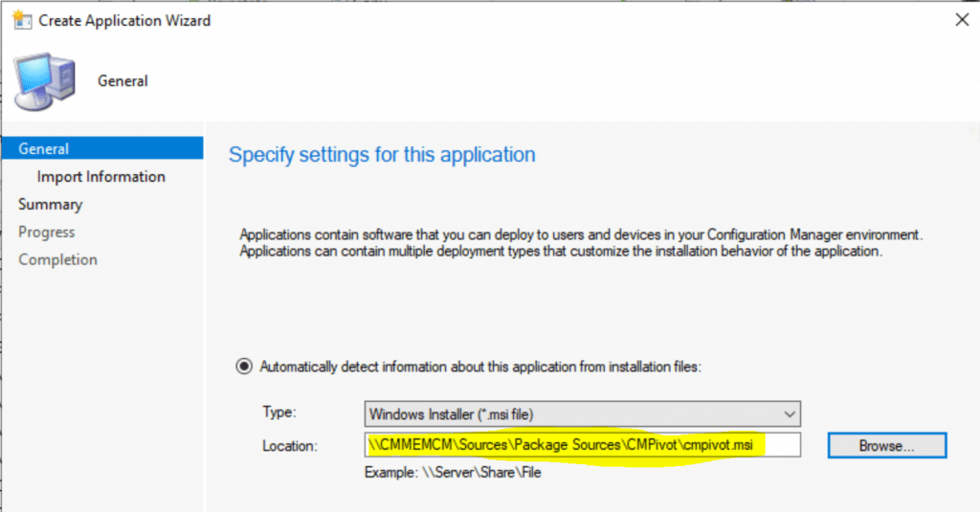This screenshot has width=980, height=512.
Task: Click the 'Specify settings for this application' heading
Action: (382, 154)
